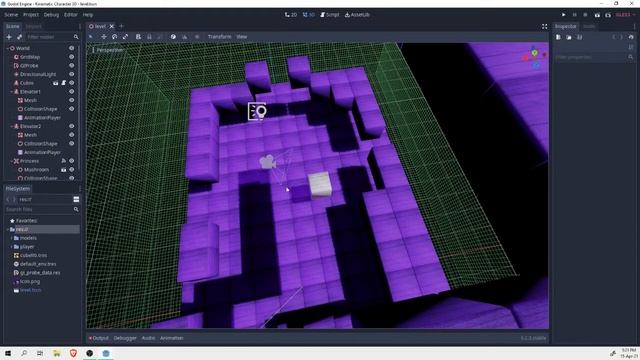Toggle visibility of Cubio node
Image resolution: width=640 pixels, height=360 pixels.
click(x=71, y=83)
